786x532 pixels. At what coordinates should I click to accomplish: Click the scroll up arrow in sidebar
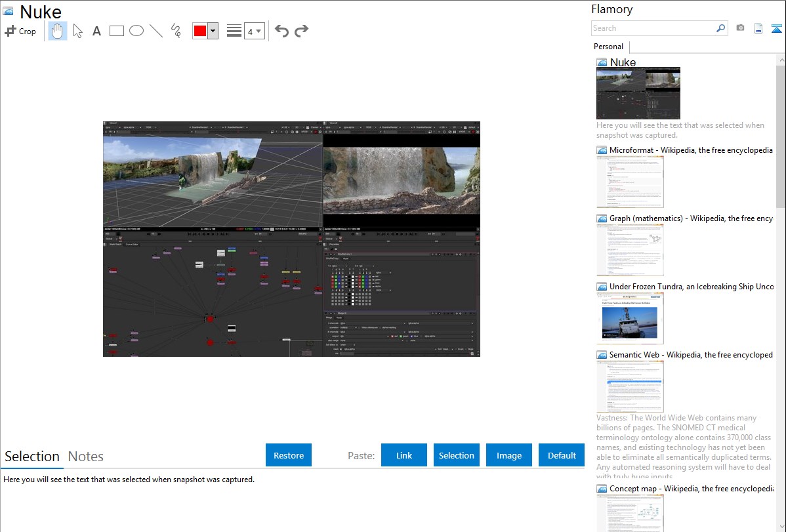[x=781, y=60]
